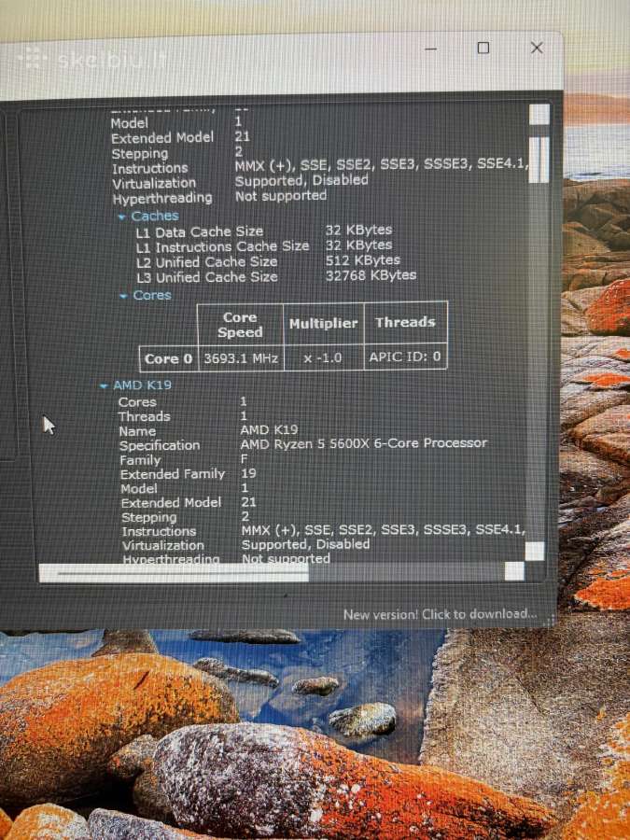Minimize the application window
Viewport: 630px width, 840px height.
(x=430, y=49)
